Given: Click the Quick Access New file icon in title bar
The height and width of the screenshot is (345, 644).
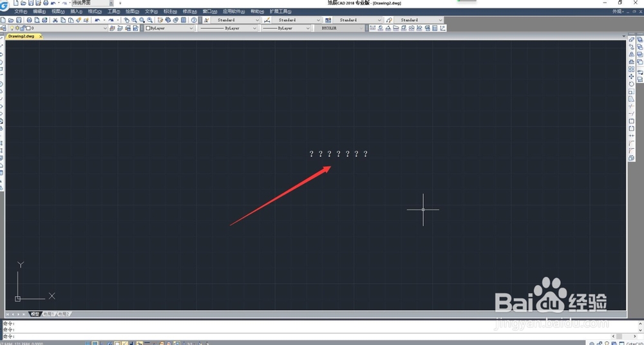Looking at the screenshot, I should tap(16, 3).
